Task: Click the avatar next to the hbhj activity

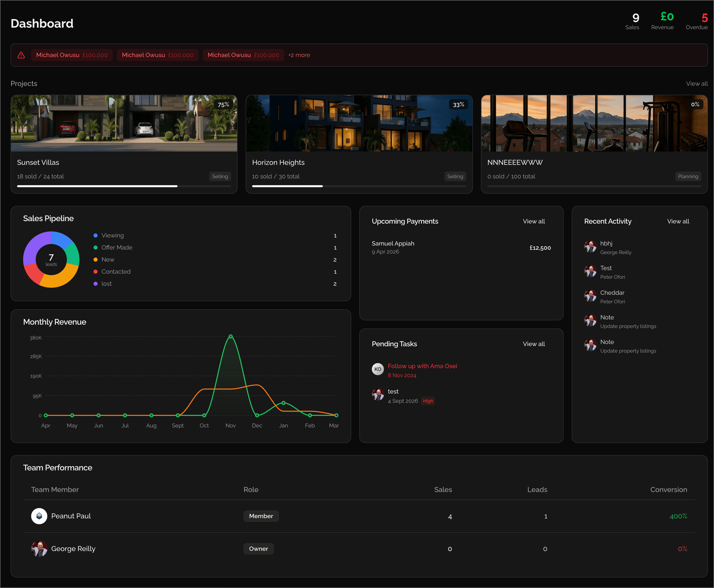Action: [590, 246]
